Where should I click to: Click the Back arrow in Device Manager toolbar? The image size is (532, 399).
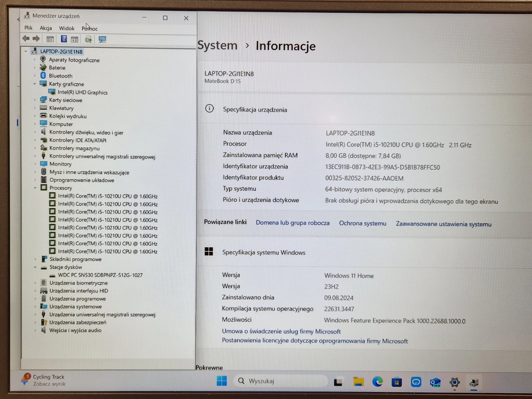[26, 39]
